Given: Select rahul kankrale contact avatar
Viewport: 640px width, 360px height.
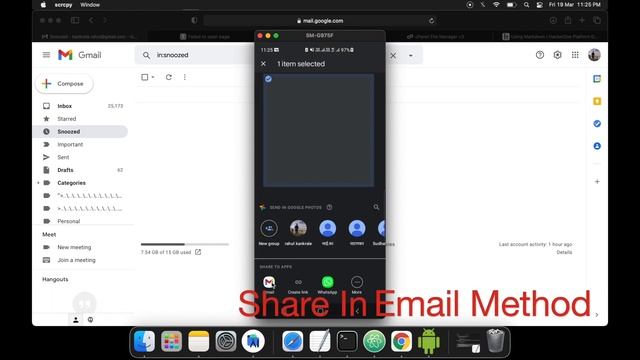Looking at the screenshot, I should [298, 229].
